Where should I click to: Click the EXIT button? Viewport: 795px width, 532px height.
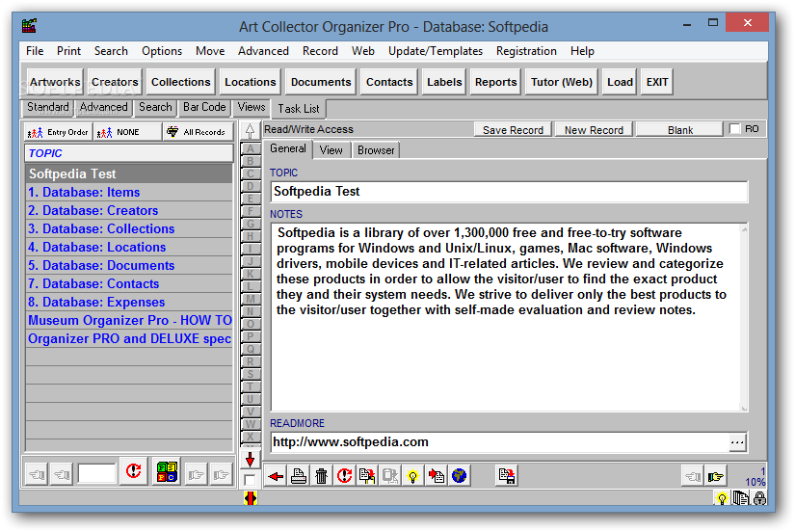pyautogui.click(x=656, y=82)
